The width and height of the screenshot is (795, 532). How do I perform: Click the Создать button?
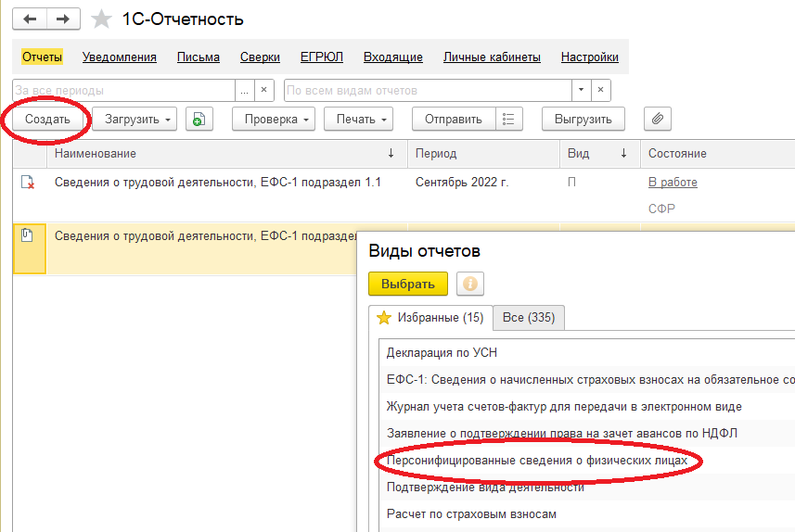click(x=47, y=119)
